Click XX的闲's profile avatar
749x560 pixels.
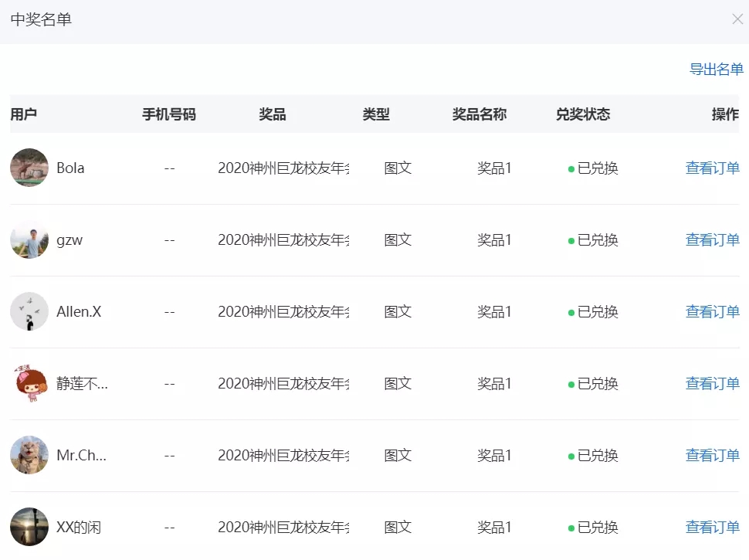(29, 527)
